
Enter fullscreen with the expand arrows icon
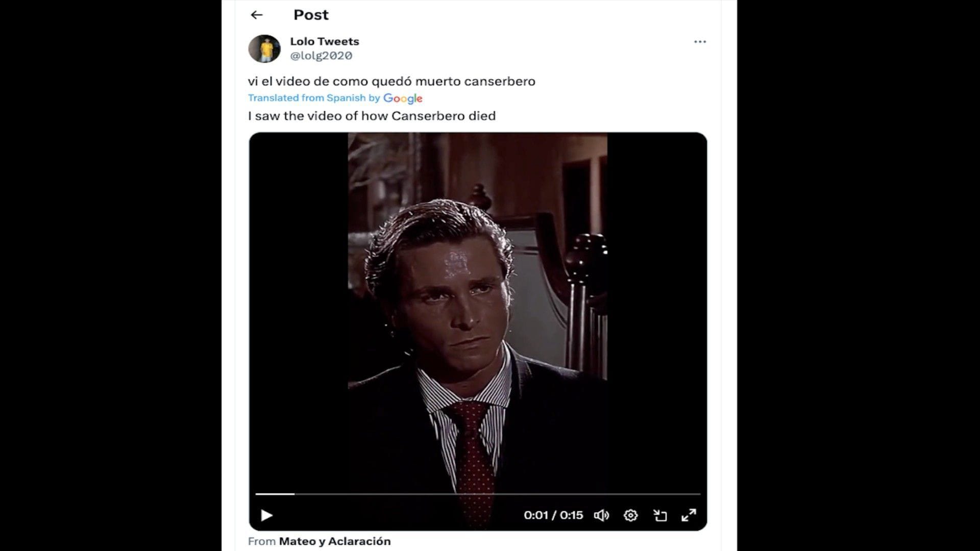point(689,515)
